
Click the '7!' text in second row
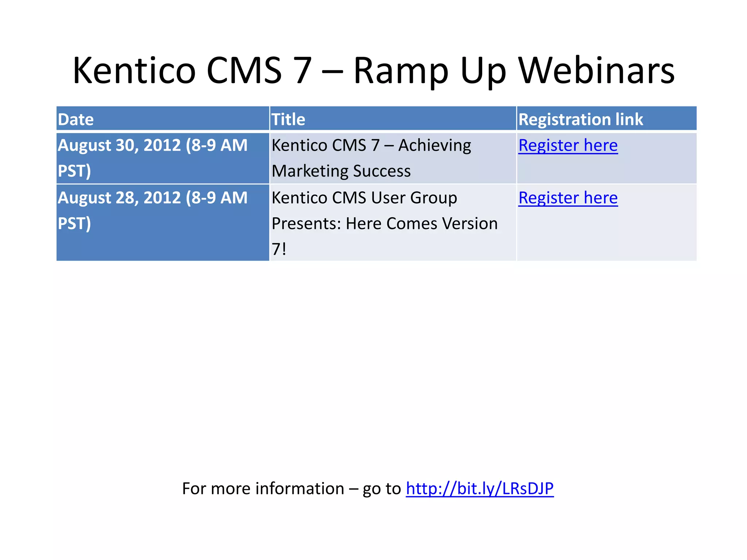[279, 249]
